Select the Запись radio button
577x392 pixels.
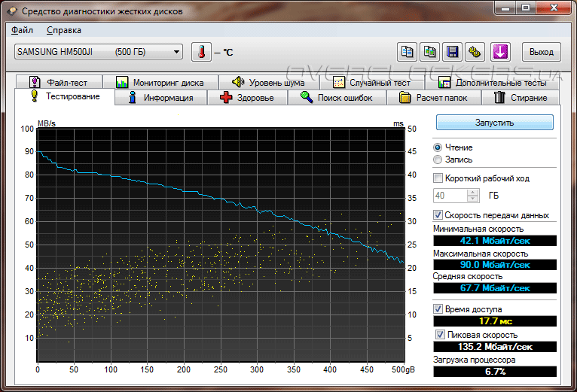pos(438,160)
